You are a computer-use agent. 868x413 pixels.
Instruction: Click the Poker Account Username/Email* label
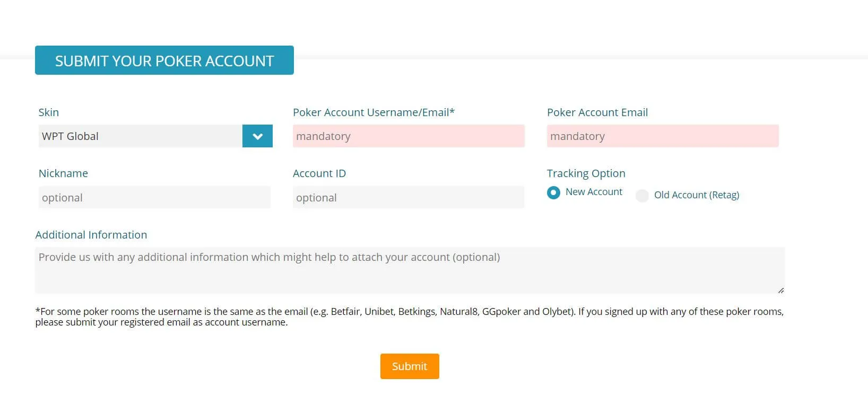(374, 112)
